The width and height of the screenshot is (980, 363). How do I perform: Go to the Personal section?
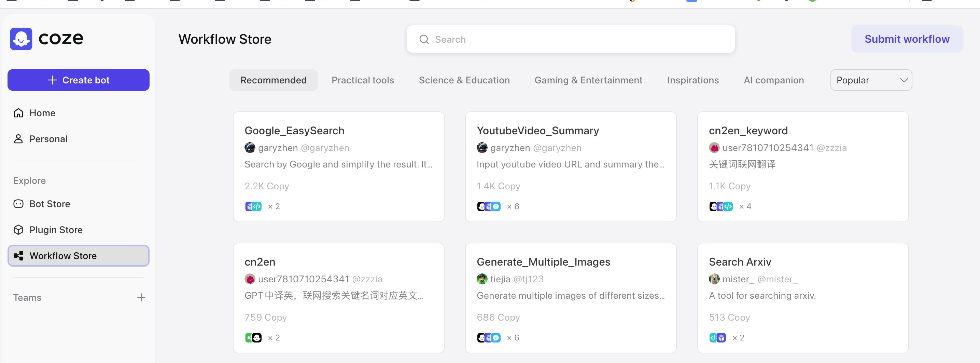tap(48, 139)
